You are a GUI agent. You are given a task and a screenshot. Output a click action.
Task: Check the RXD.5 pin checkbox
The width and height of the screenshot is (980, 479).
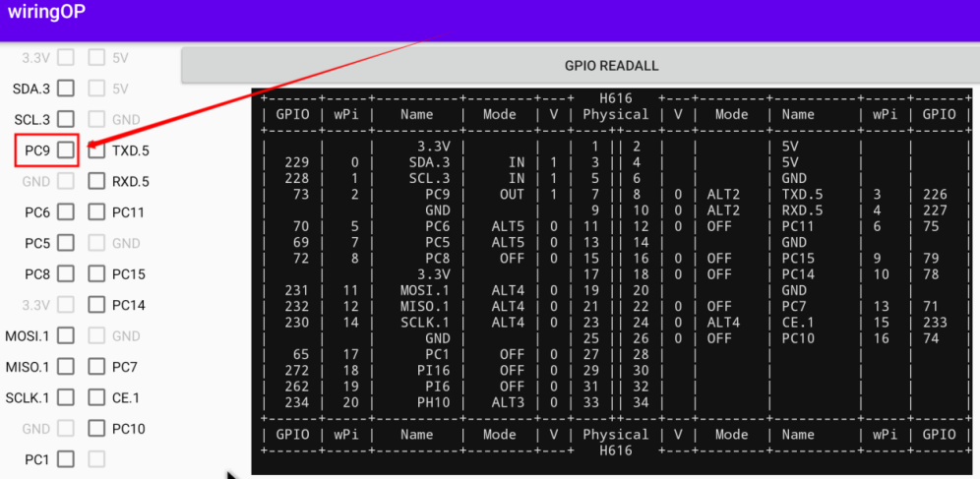tap(96, 181)
